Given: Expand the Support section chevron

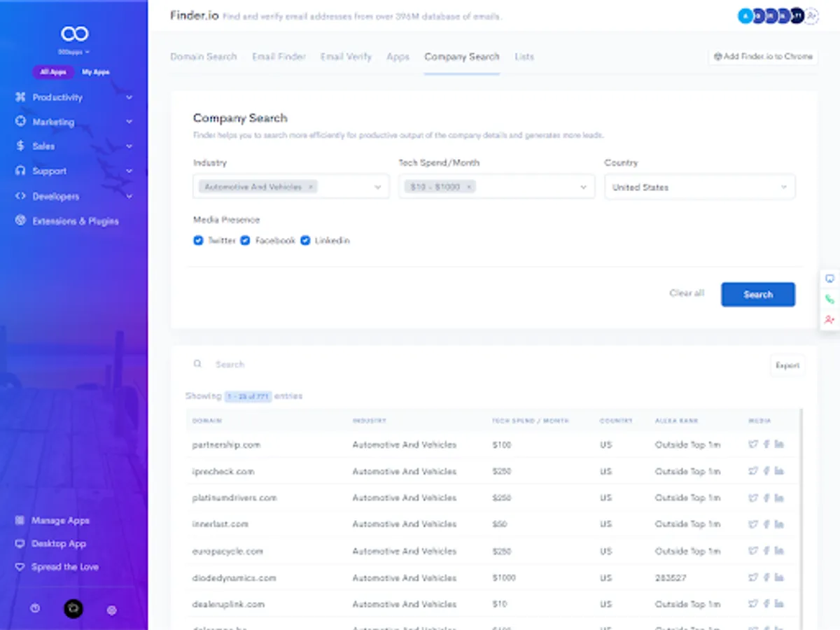Looking at the screenshot, I should click(x=129, y=171).
